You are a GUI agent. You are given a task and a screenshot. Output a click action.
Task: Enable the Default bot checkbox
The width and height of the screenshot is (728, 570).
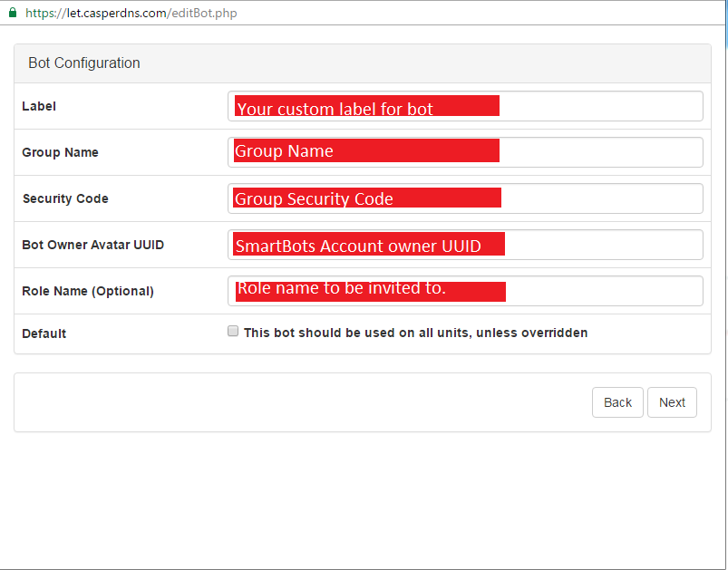pyautogui.click(x=233, y=331)
